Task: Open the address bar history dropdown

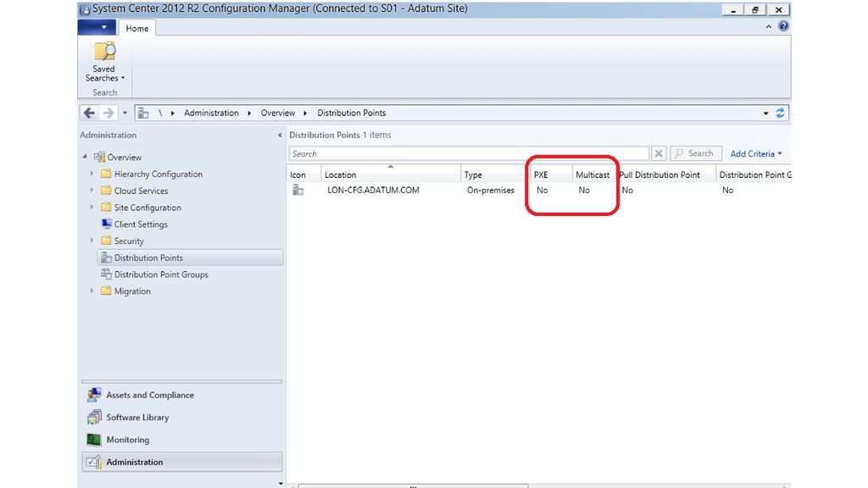Action: tap(765, 113)
